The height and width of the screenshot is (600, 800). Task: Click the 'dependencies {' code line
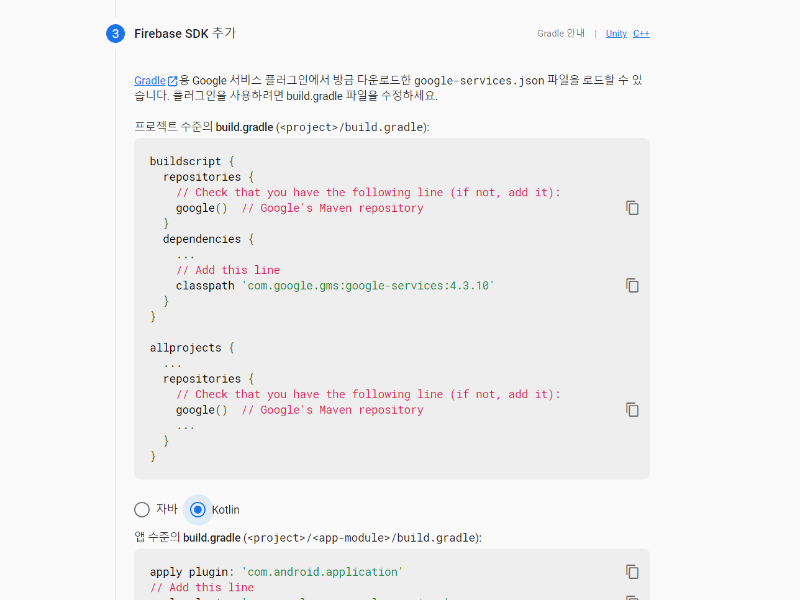tap(208, 239)
